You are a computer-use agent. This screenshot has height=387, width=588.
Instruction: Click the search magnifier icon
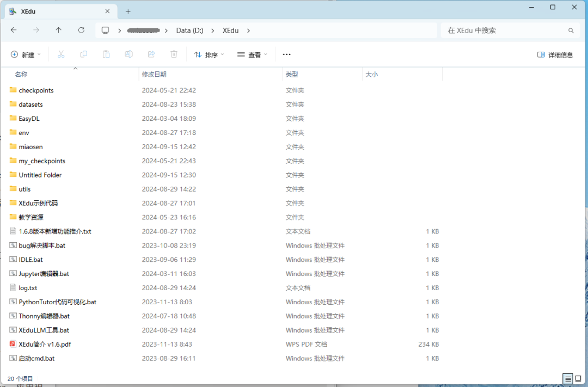click(x=571, y=30)
